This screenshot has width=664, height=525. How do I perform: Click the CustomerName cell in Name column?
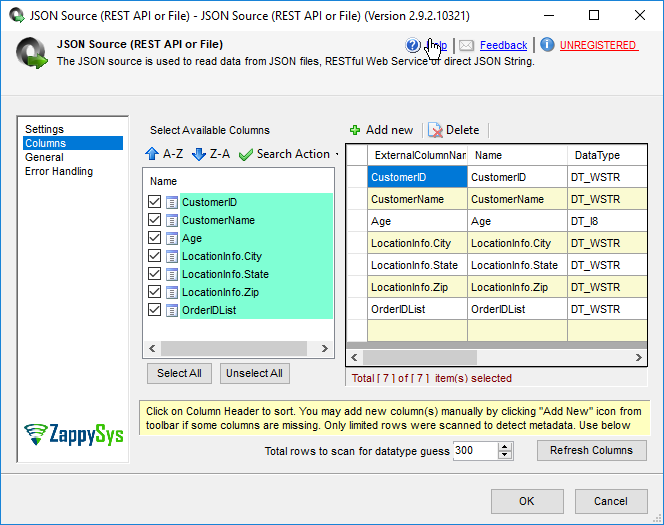517,199
